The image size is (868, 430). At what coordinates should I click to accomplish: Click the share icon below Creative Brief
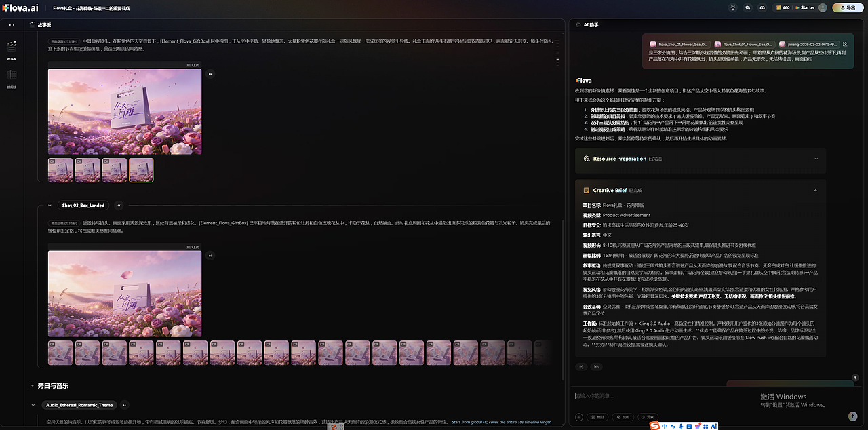(582, 366)
